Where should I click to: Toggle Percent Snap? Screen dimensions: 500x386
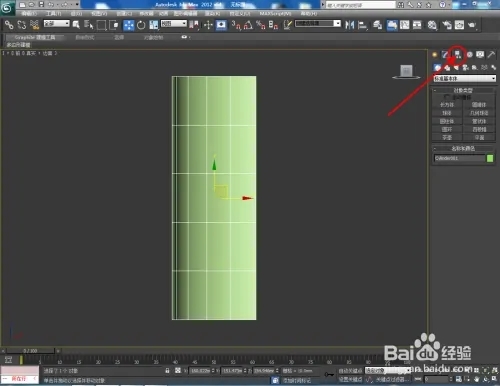point(261,25)
